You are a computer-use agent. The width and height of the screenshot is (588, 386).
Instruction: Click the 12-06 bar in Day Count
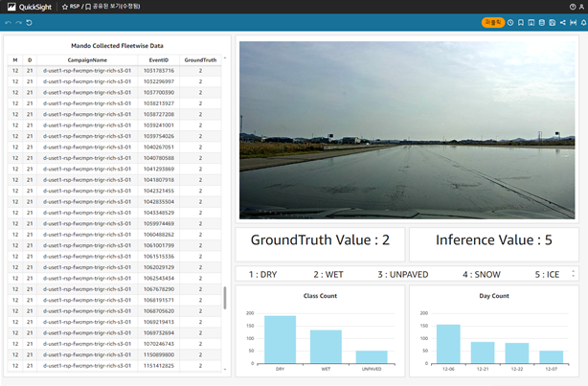point(448,344)
